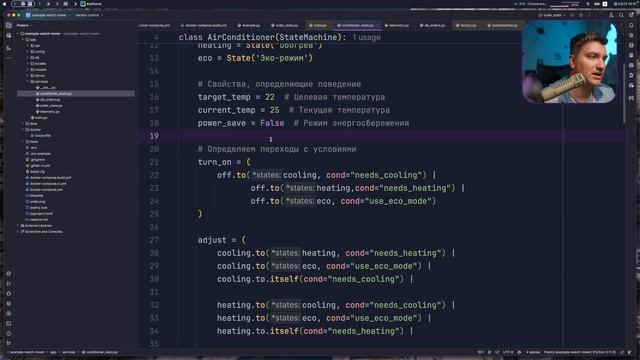The height and width of the screenshot is (360, 640).
Task: Click line number 21 in the gutter
Action: point(153,162)
